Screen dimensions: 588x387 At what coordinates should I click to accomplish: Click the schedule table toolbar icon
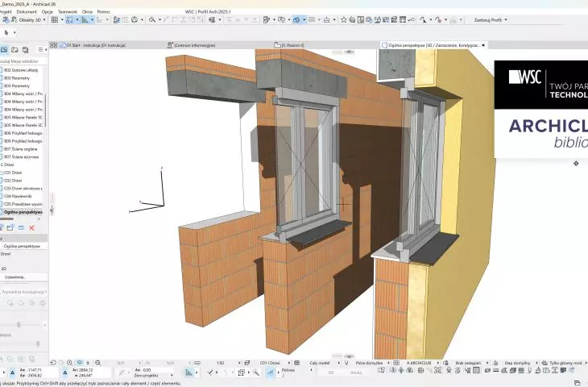coord(403,20)
